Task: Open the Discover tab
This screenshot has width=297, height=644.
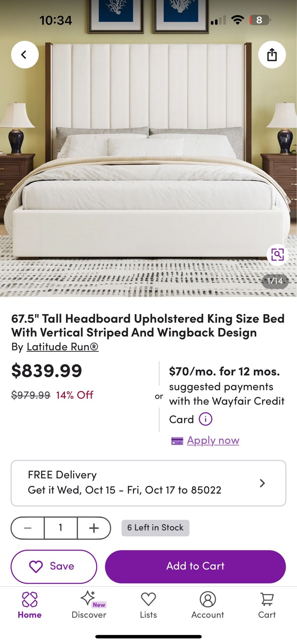Action: [89, 605]
